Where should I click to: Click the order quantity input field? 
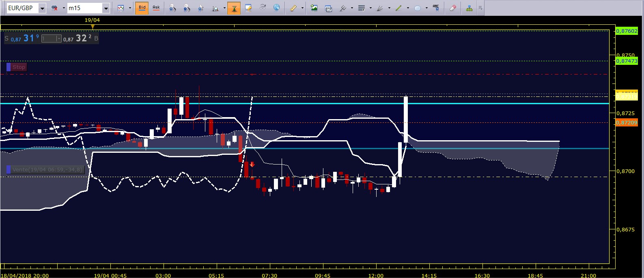coord(49,38)
